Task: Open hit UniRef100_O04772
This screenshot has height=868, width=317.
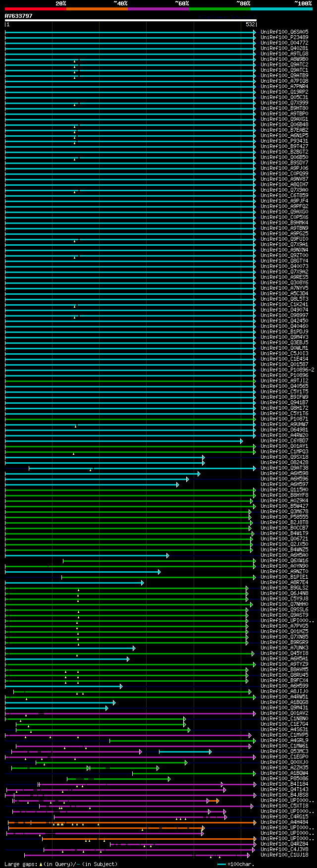Action: tap(284, 43)
